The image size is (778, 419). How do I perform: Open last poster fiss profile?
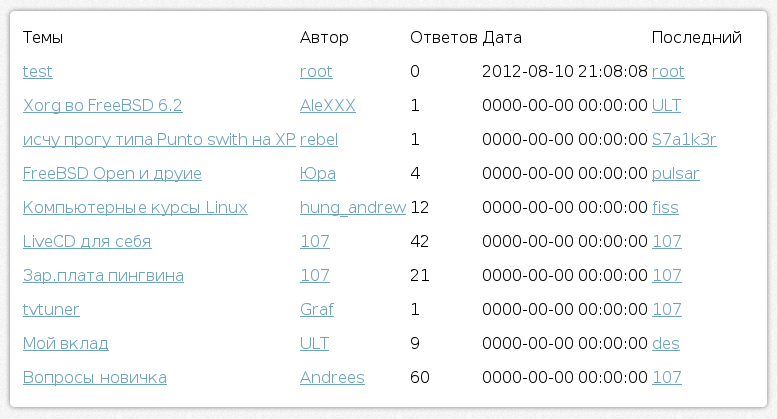665,208
